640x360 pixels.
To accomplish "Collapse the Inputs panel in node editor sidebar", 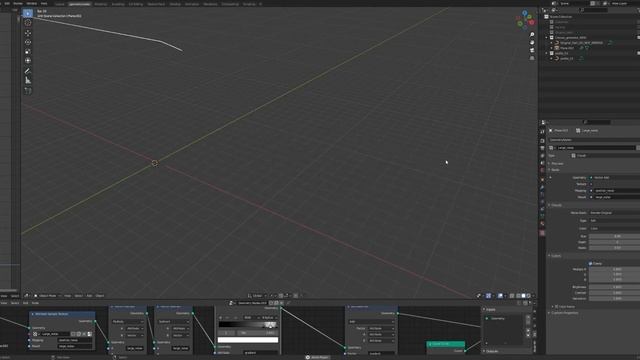I will pos(490,310).
